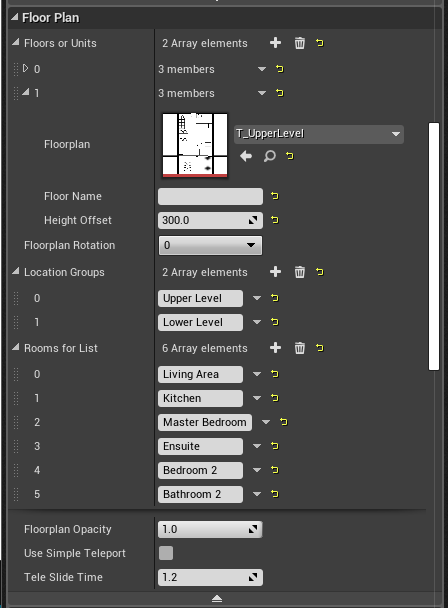Viewport: 448px width, 608px height.
Task: Browse to T_UpperLevel in Content Browser
Action: click(270, 156)
